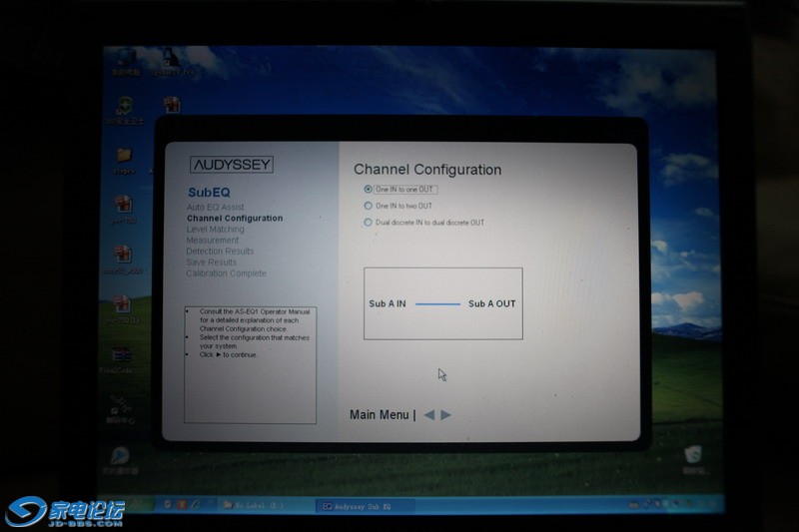Open the Auto EQ Assist step

215,208
